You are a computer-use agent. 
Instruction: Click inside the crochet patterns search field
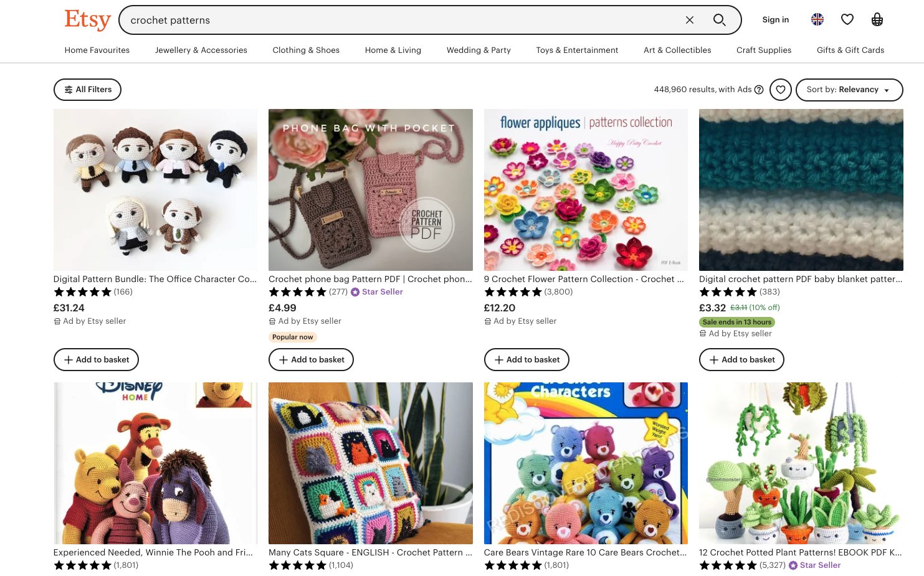click(x=399, y=20)
